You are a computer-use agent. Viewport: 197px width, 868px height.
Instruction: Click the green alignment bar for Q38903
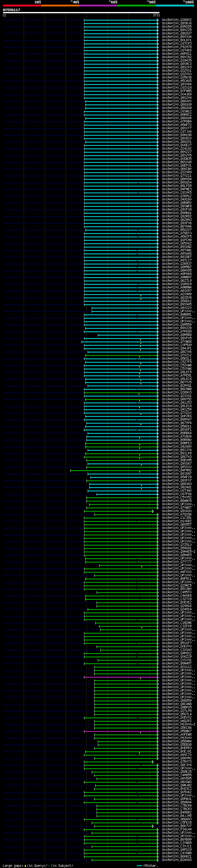click(121, 392)
